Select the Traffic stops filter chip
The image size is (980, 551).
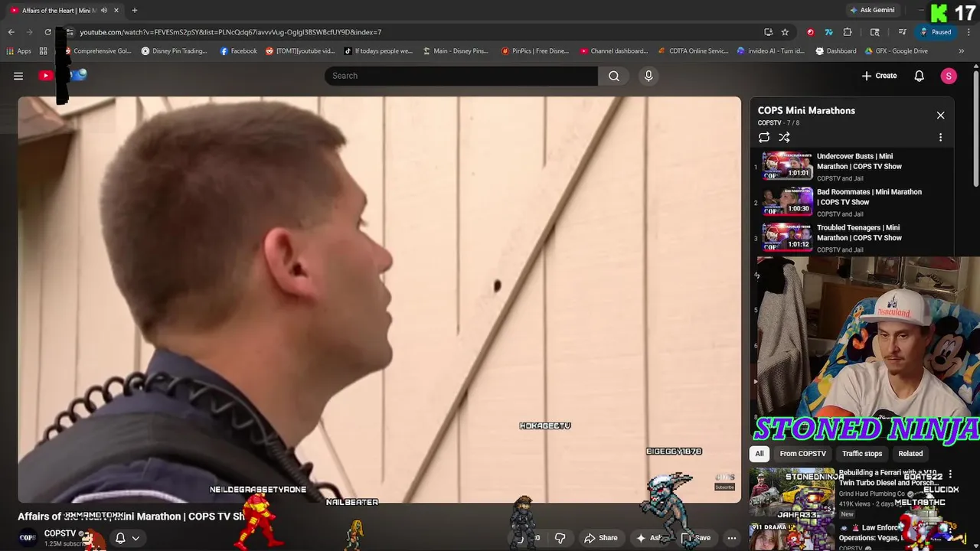862,454
